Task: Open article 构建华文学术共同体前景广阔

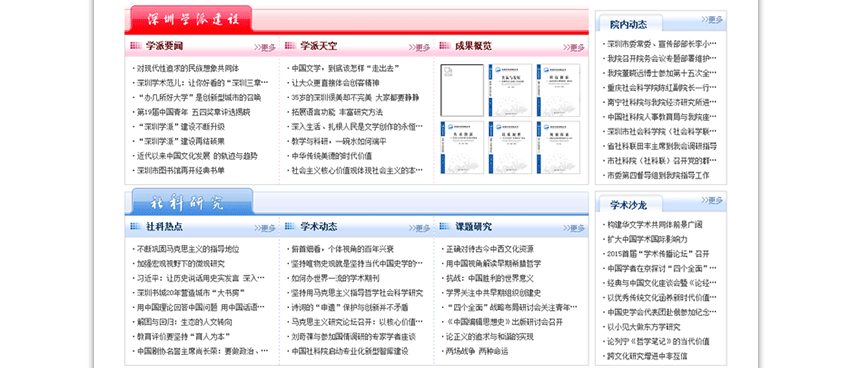Action: click(655, 224)
